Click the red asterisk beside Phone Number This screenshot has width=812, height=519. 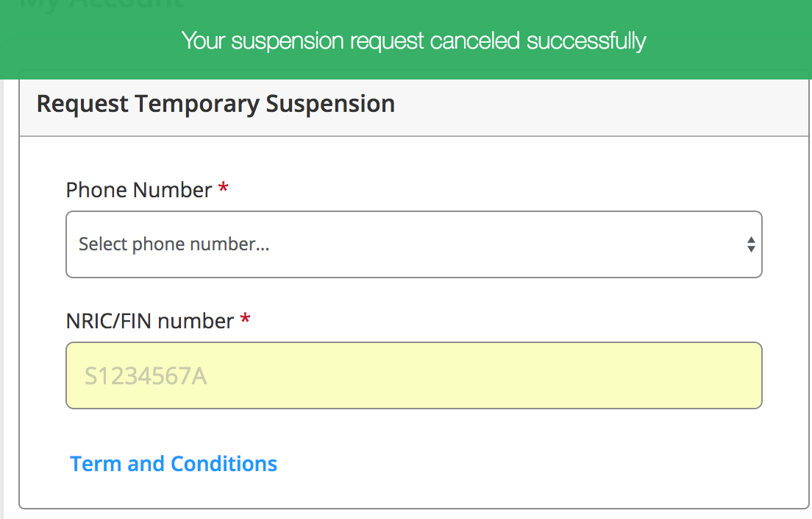click(x=224, y=191)
